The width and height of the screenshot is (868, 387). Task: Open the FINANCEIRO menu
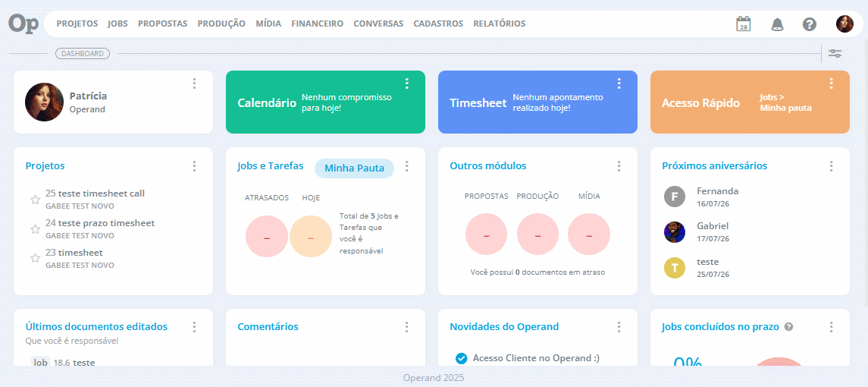(317, 24)
